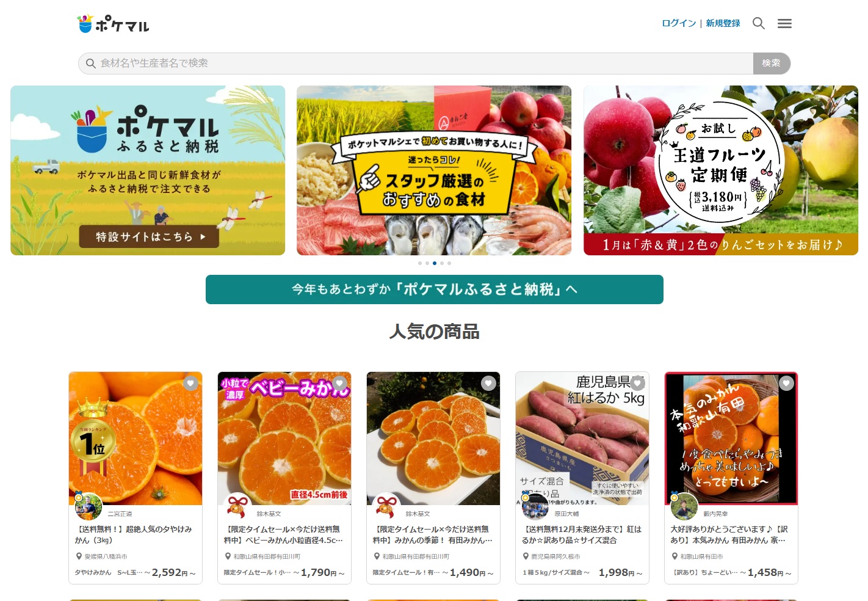Click the 藪内晃幸 producer avatar
Image resolution: width=868 pixels, height=601 pixels.
(684, 506)
